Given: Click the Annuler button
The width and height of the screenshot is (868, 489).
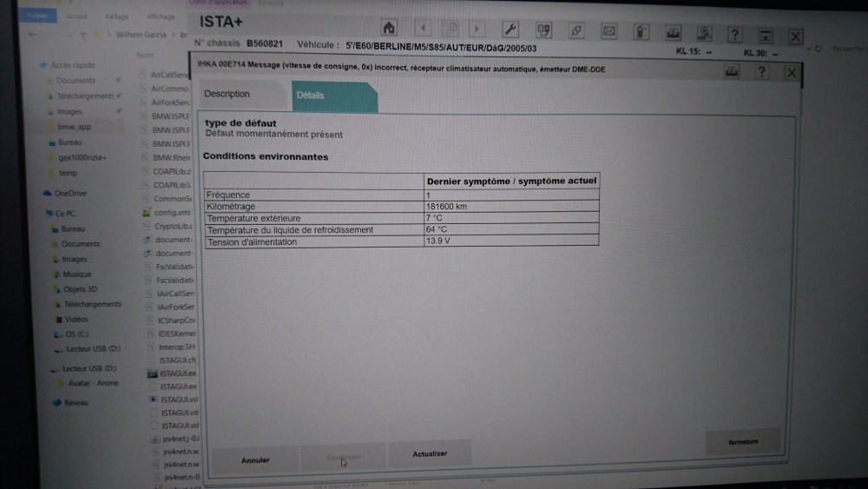Looking at the screenshot, I should [255, 460].
